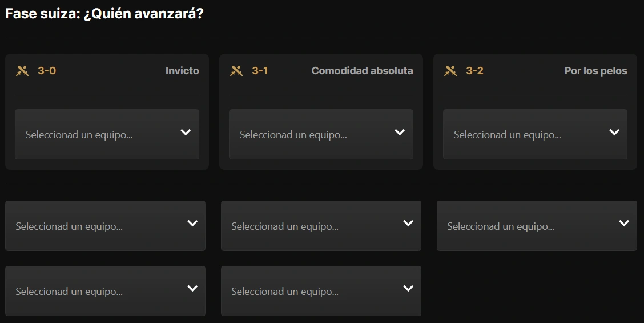This screenshot has width=644, height=323.
Task: Click the crossed swords icon beside 3-1
Action: point(236,71)
